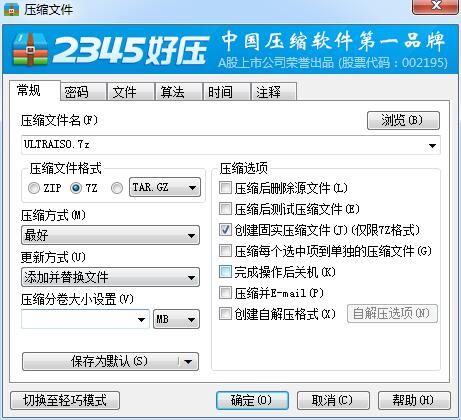
Task: Expand the arrow on 保存为默认 button
Action: [188, 361]
